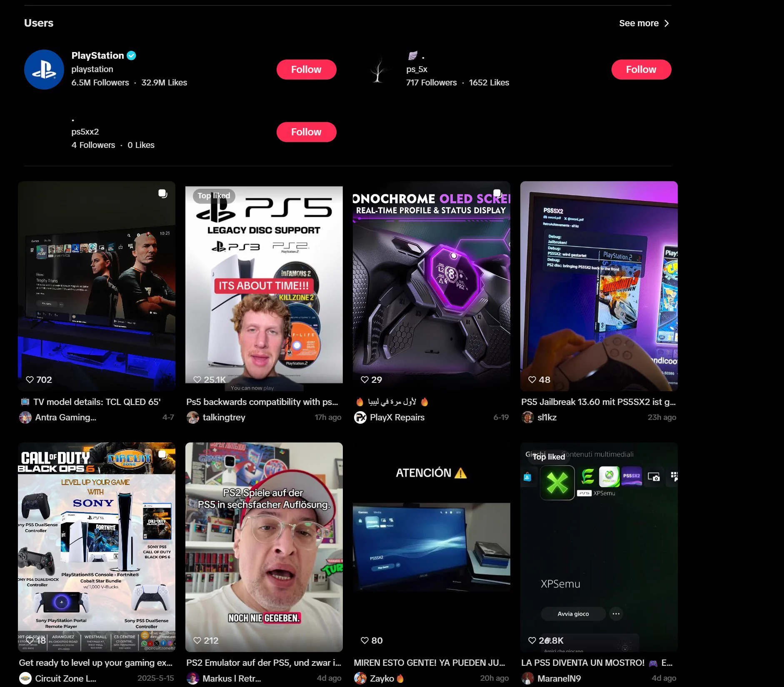The image size is (784, 687).
Task: Click the heart icon showing 80 likes
Action: 365,640
